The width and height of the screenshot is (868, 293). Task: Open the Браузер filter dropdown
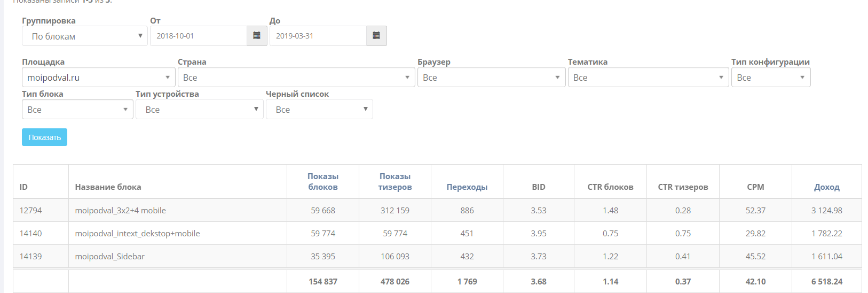pos(491,78)
